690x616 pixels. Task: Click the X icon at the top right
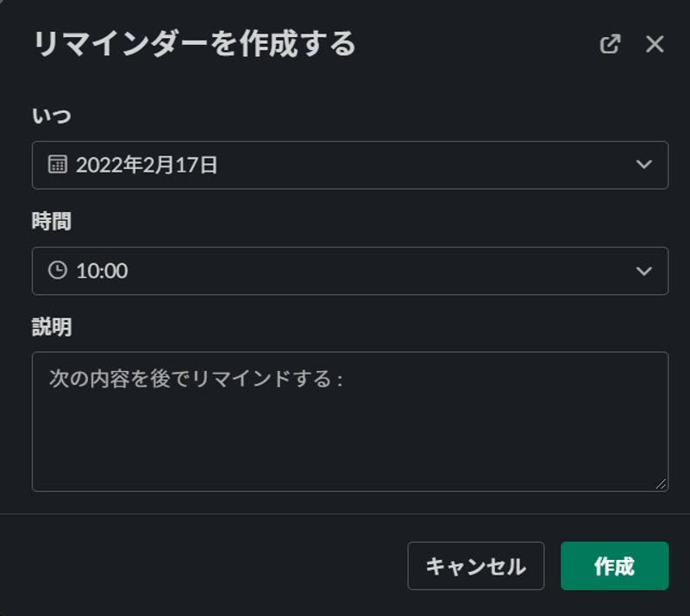coord(654,44)
